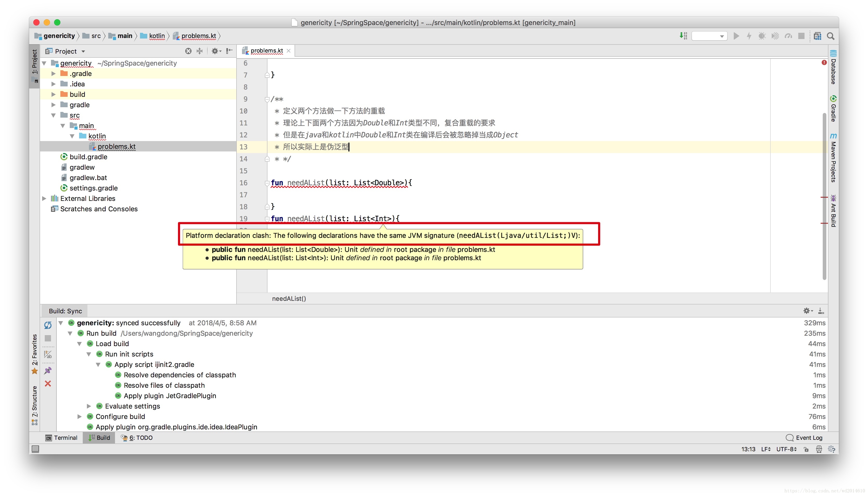Toggle tool windows button in the status bar corner

(x=35, y=449)
